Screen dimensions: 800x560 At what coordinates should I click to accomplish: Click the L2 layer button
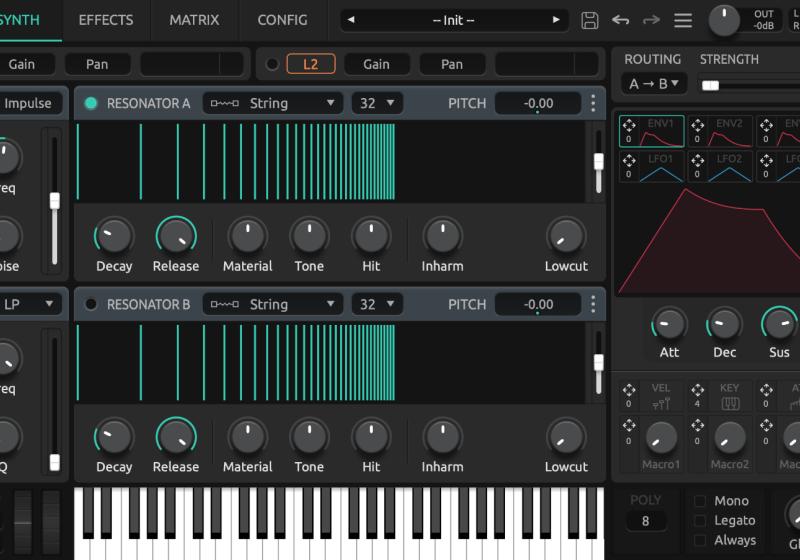point(310,64)
